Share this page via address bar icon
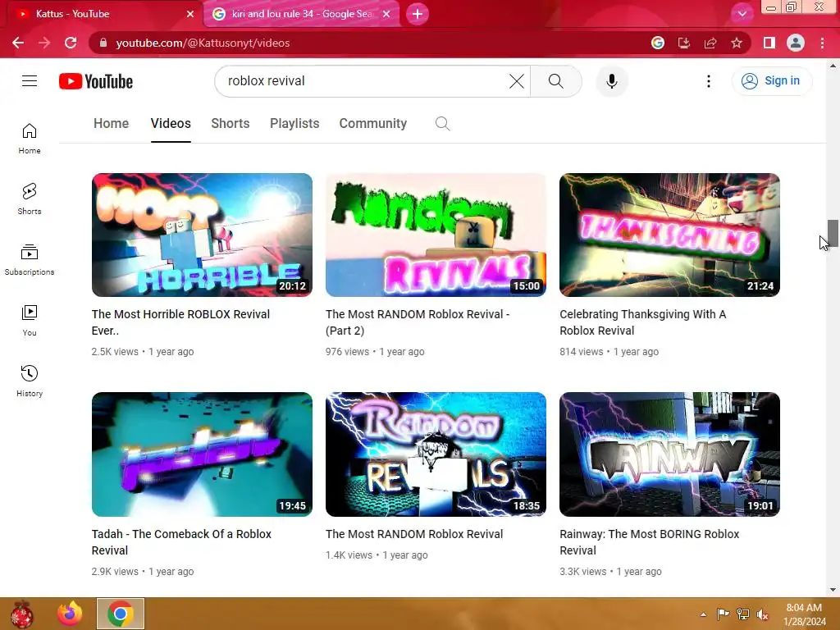The width and height of the screenshot is (840, 630). point(710,43)
